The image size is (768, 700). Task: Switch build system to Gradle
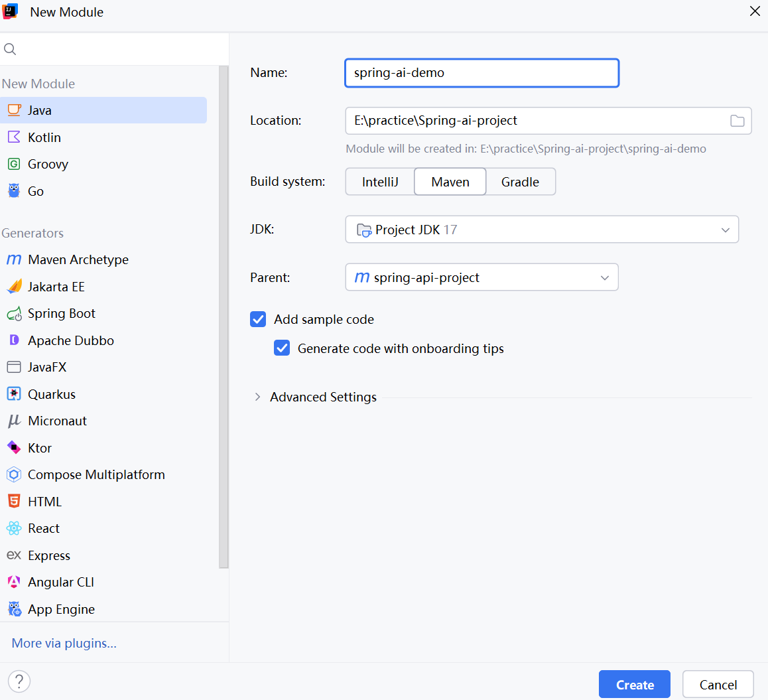click(520, 182)
